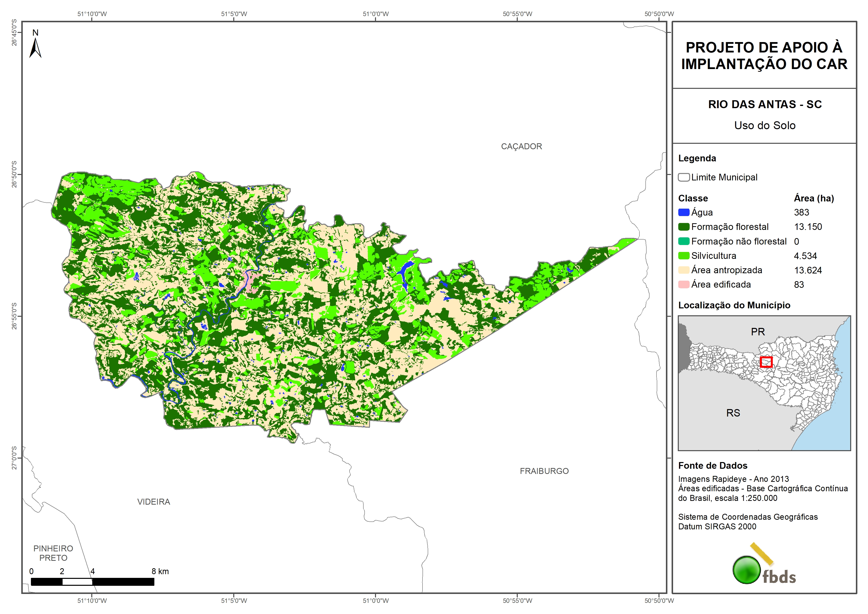The height and width of the screenshot is (614, 868).
Task: Click the Área antropizada beige swatch
Action: [683, 270]
